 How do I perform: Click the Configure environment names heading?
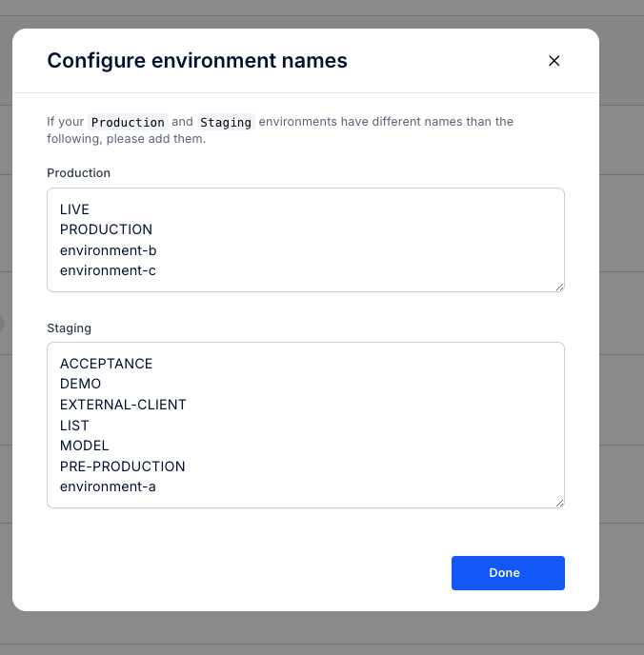(x=197, y=61)
